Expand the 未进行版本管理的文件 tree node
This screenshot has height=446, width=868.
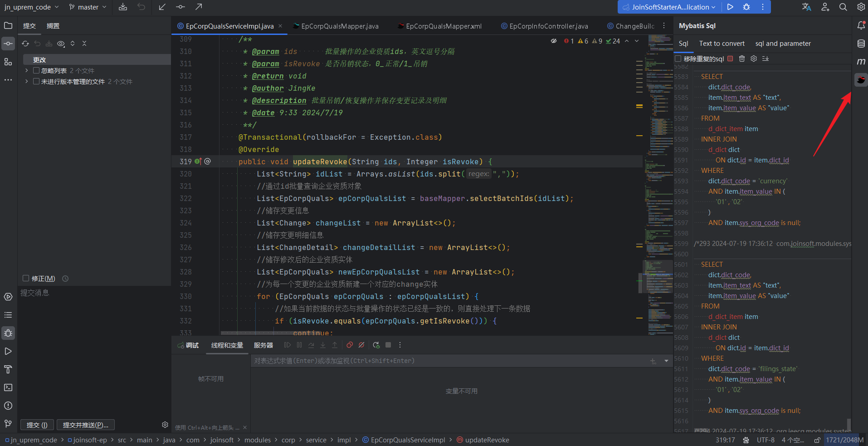27,82
